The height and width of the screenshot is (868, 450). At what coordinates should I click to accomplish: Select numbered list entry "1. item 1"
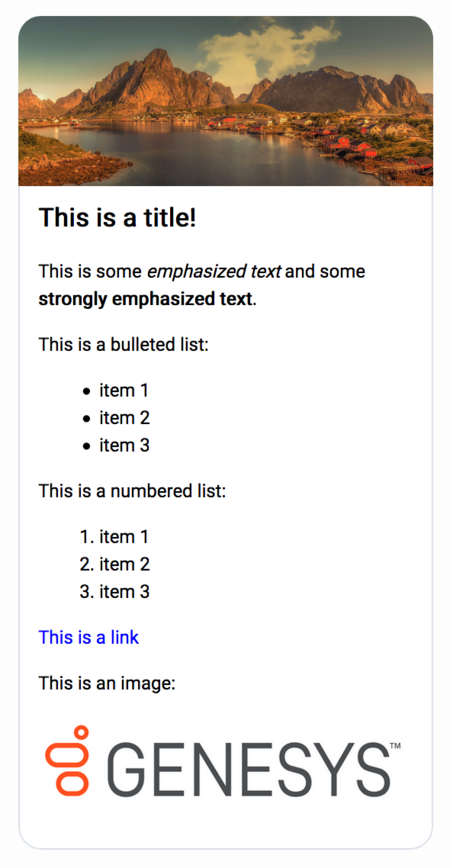click(x=114, y=536)
